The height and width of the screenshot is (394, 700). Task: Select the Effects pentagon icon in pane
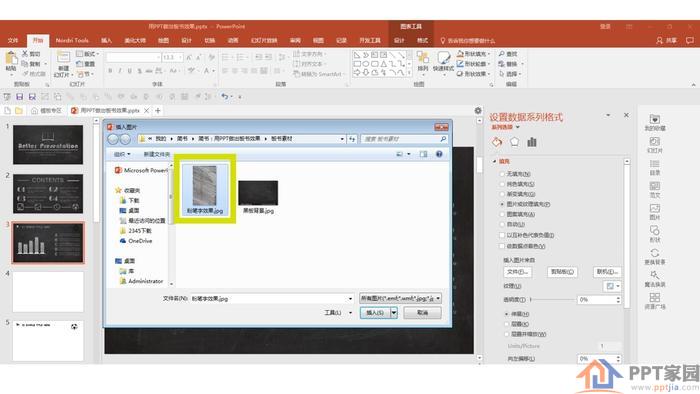514,142
